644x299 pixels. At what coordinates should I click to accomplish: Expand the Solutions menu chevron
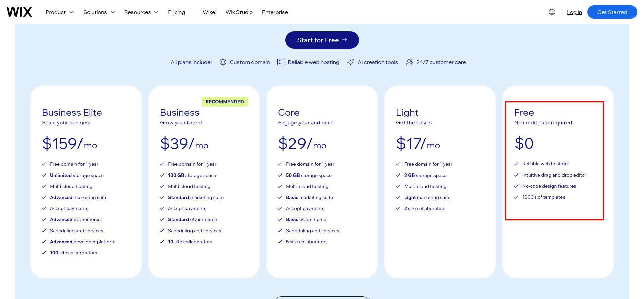tap(113, 12)
